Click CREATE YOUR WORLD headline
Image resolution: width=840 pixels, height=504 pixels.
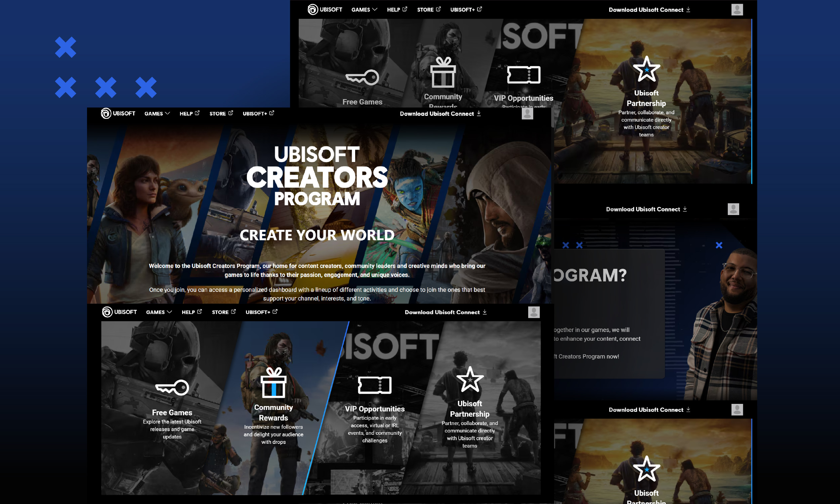(317, 235)
